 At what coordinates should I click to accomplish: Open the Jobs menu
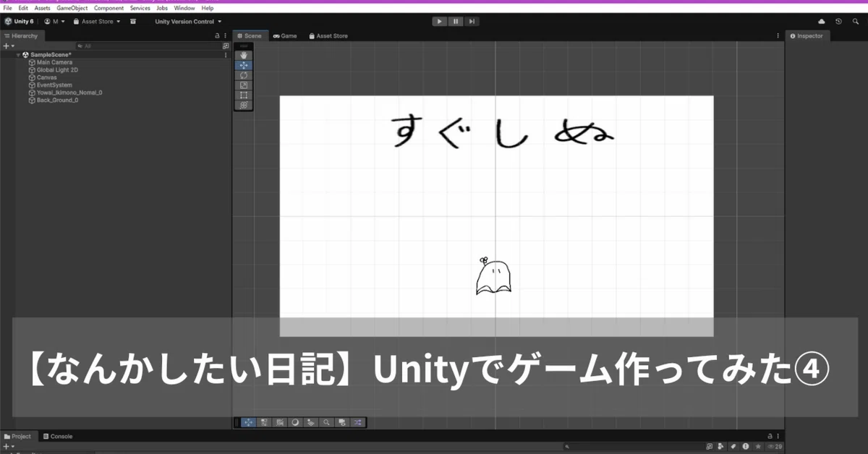pos(162,8)
